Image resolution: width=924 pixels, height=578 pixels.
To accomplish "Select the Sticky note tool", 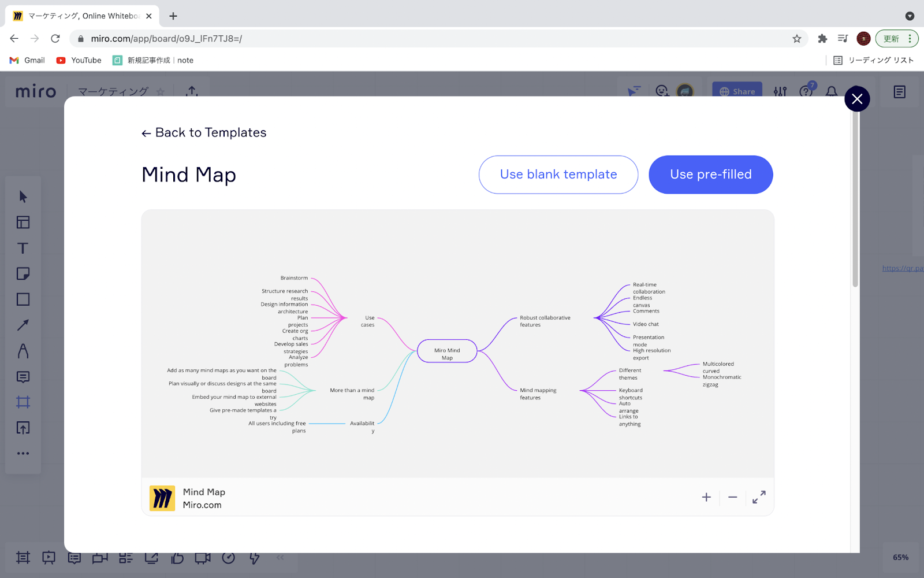I will (x=23, y=273).
